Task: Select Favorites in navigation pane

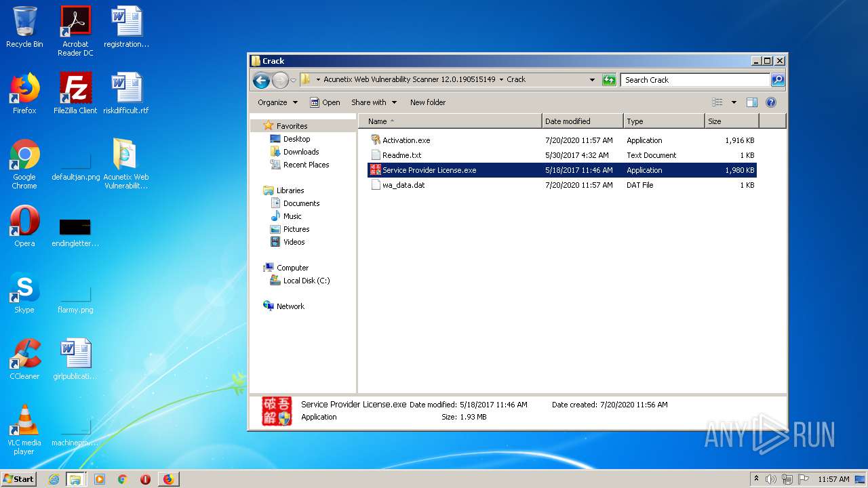Action: coord(292,126)
